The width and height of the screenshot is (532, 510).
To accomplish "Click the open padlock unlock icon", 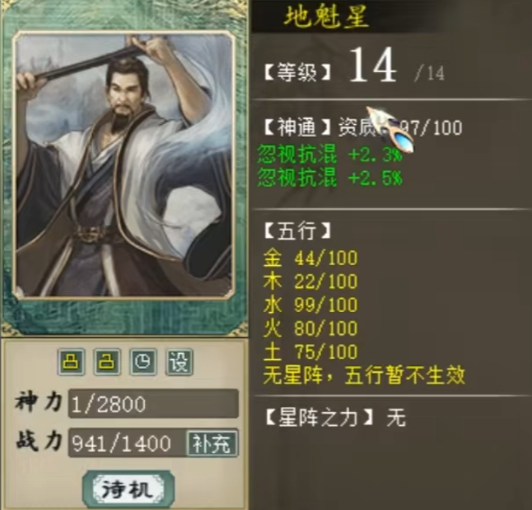I will click(107, 362).
